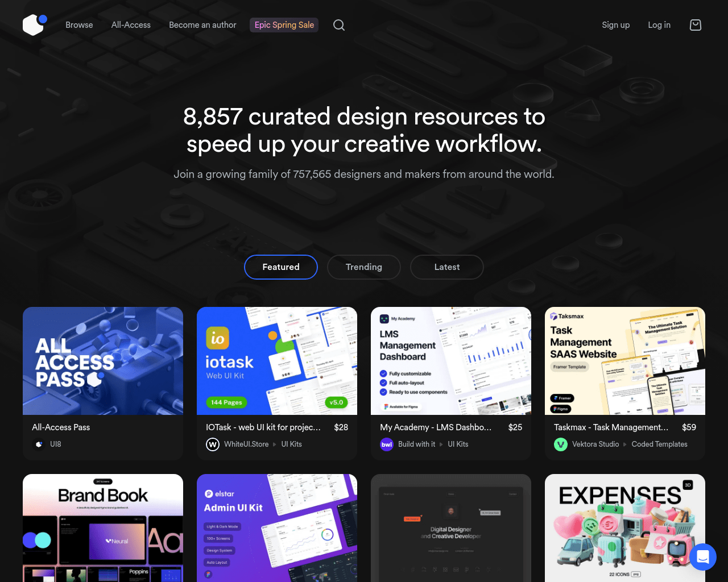Select the UI8 author avatar
728x582 pixels.
tap(39, 444)
